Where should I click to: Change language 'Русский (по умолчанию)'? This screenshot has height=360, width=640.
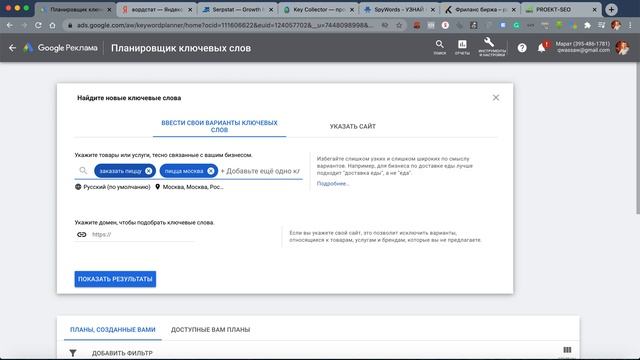click(113, 187)
